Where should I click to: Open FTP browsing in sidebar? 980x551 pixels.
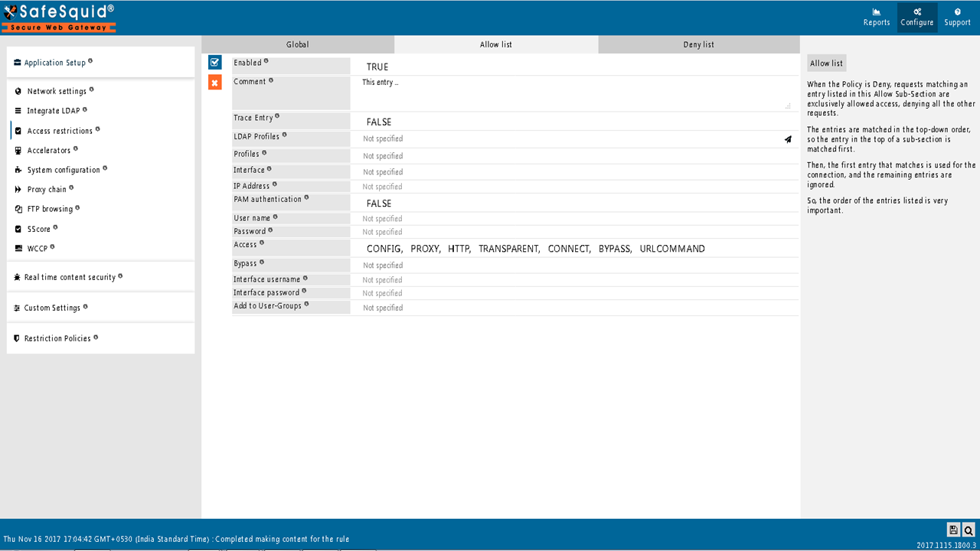pyautogui.click(x=51, y=209)
